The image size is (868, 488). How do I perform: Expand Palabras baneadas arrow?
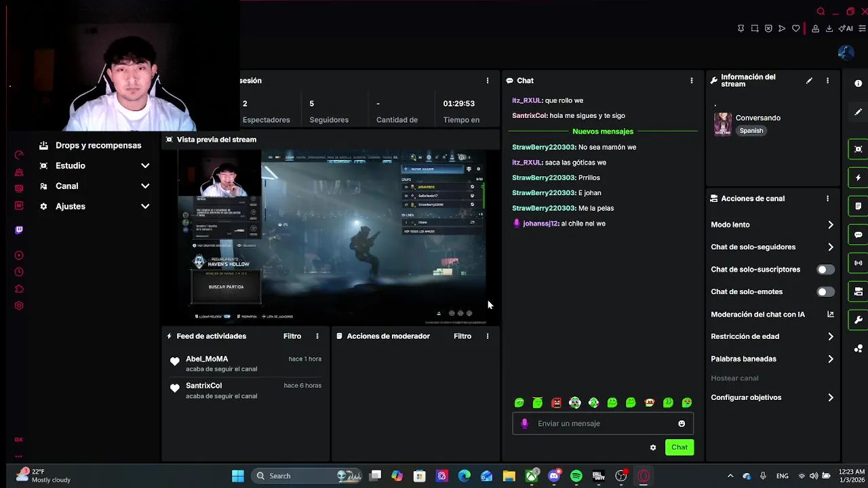pyautogui.click(x=830, y=359)
